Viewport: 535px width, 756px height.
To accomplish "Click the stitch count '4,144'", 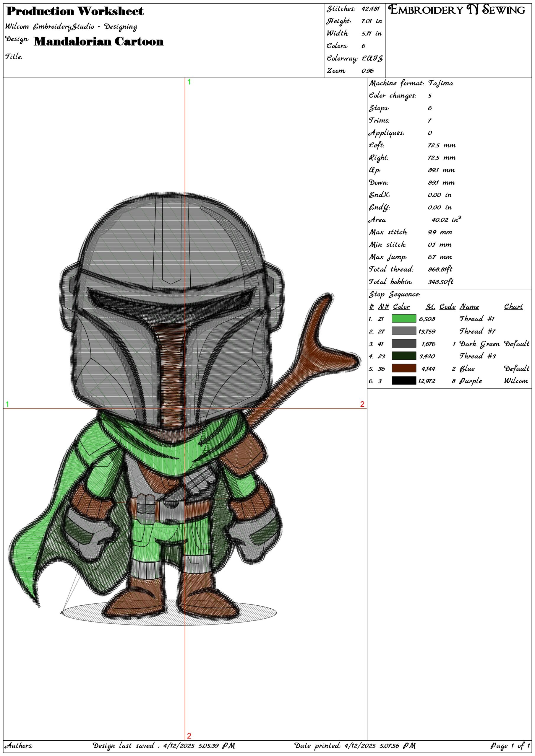I will click(x=429, y=369).
